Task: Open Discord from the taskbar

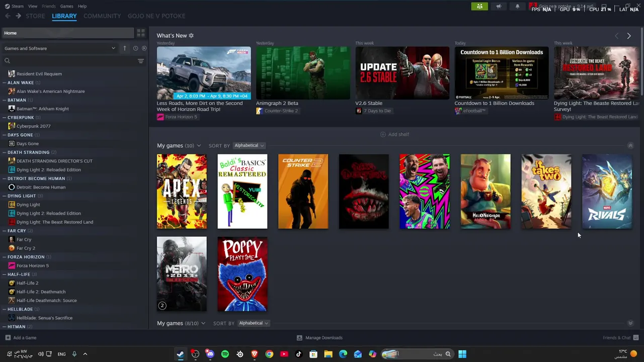Action: point(210,354)
